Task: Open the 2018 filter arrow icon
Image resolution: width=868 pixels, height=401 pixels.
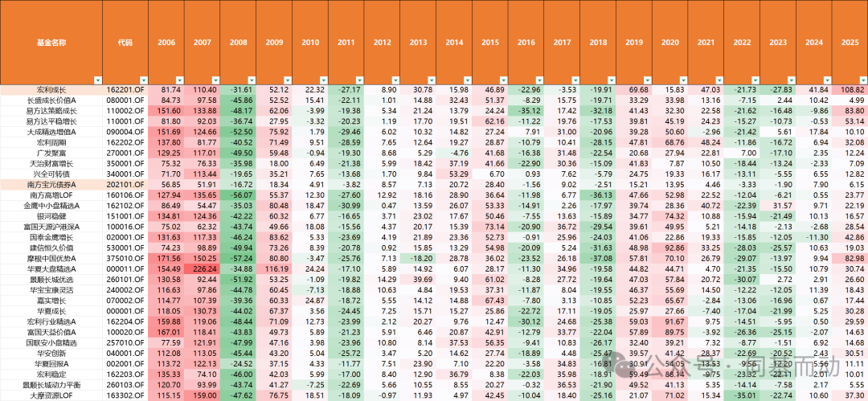Action: coord(611,79)
